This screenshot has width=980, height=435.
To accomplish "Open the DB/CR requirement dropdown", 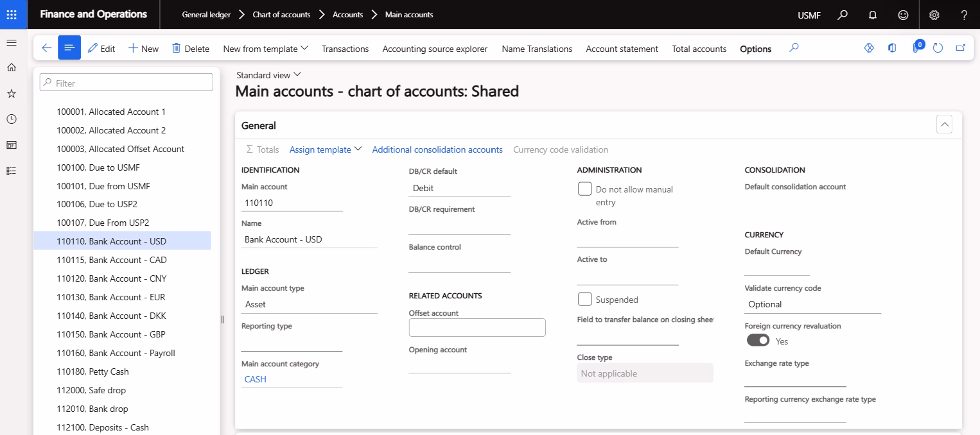I will coord(460,226).
